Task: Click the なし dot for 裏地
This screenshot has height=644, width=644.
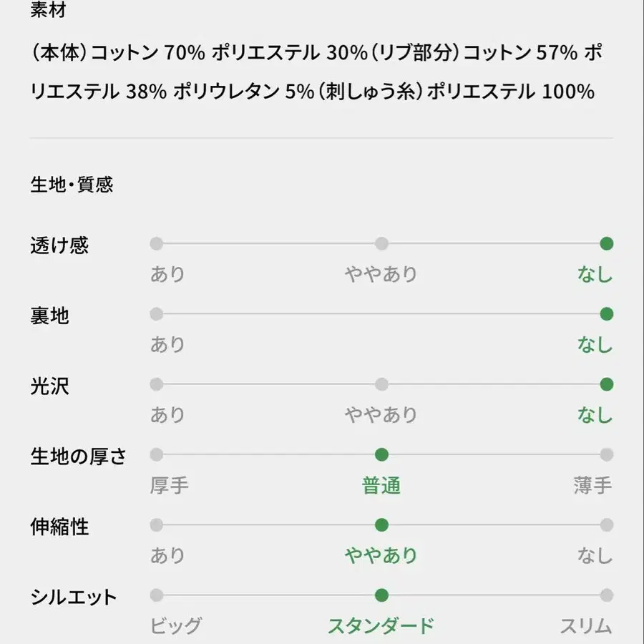Action: coord(607,314)
